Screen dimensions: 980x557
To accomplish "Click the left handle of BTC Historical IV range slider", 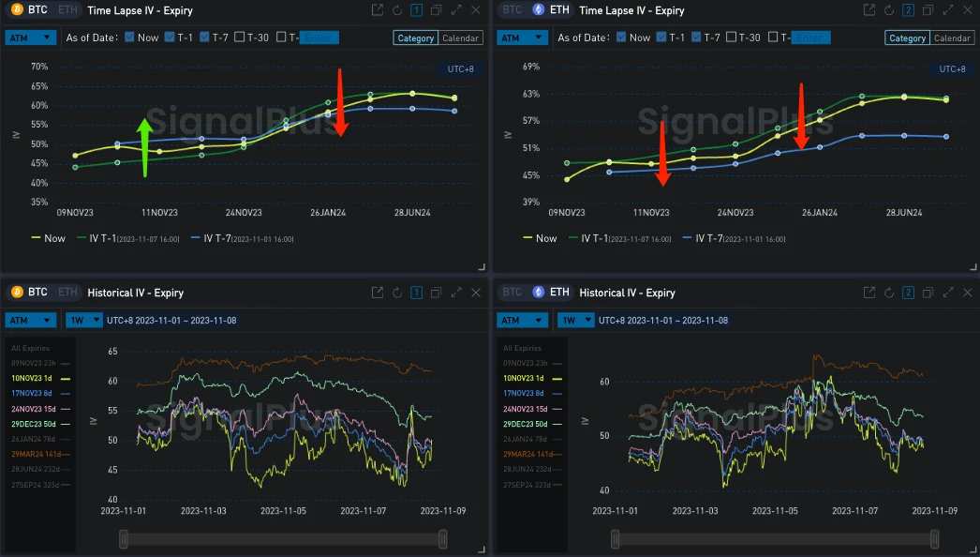I will point(122,538).
